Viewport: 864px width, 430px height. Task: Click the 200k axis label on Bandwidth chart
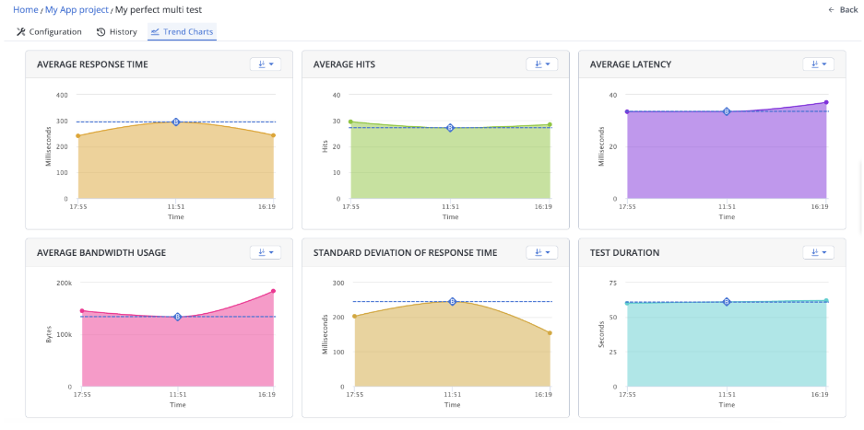click(64, 283)
